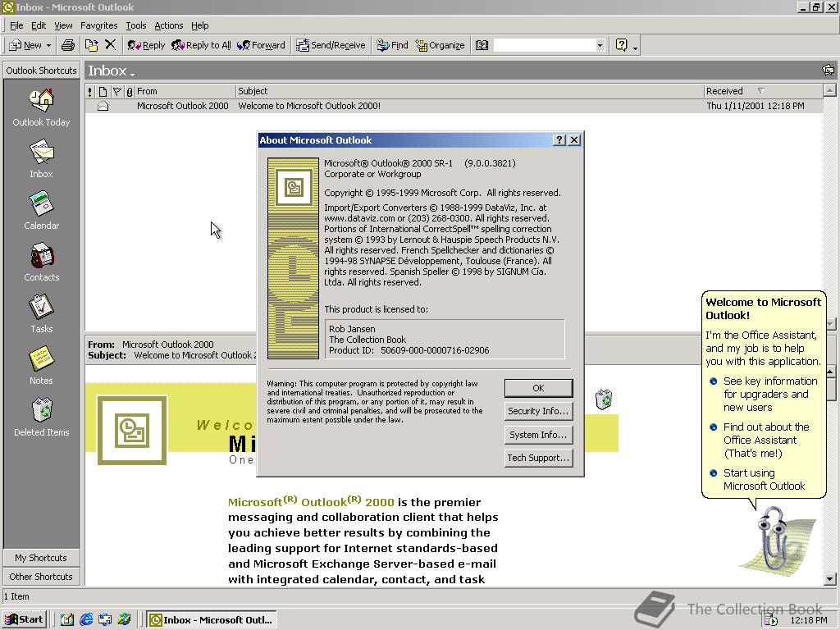Viewport: 840px width, 630px height.
Task: Open the Contacts shortcut
Action: tap(41, 262)
